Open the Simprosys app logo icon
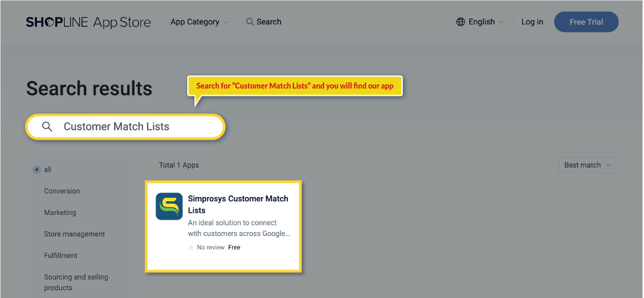This screenshot has width=644, height=298. click(169, 206)
